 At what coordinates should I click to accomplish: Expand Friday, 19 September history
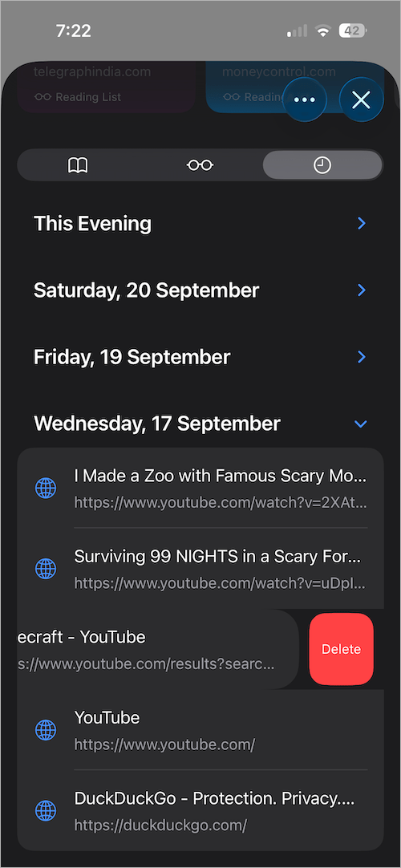(x=200, y=357)
